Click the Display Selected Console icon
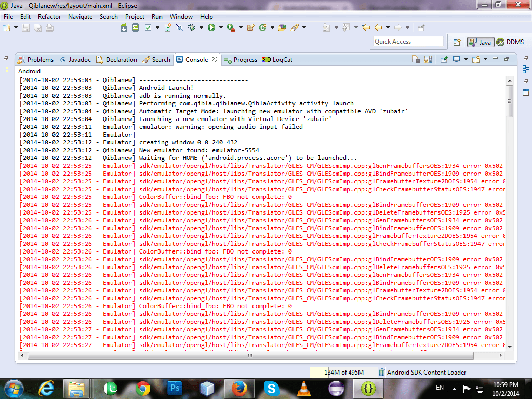 pos(457,59)
